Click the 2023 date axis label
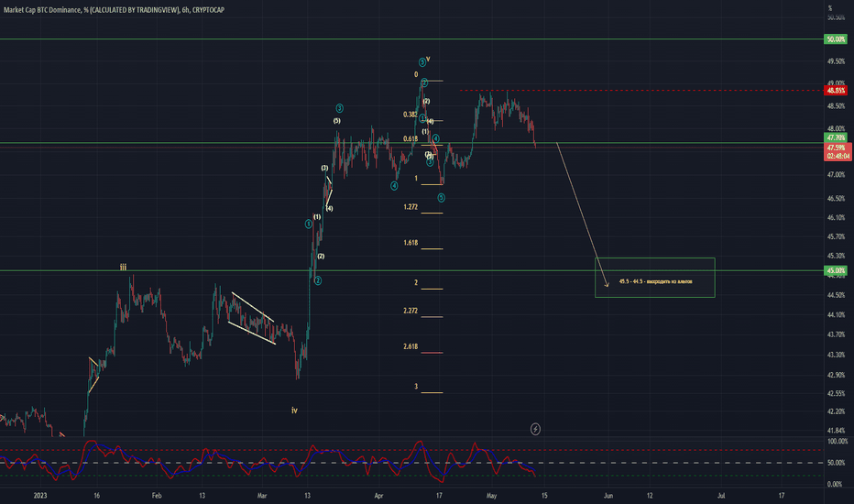854x504 pixels. [x=39, y=496]
